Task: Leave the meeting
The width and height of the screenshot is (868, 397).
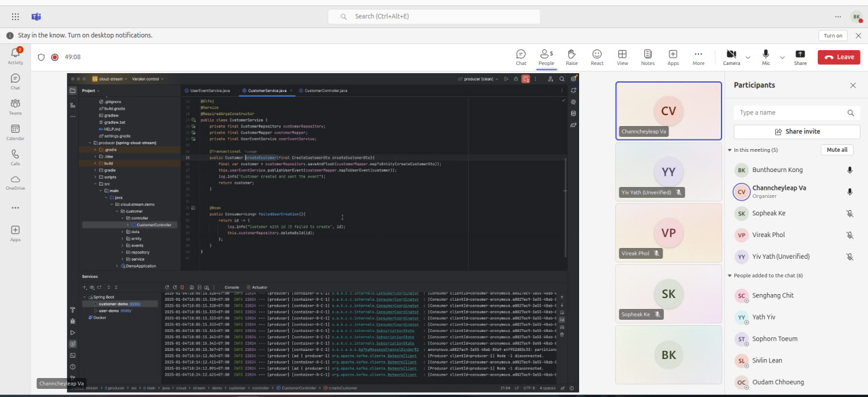Action: tap(839, 57)
